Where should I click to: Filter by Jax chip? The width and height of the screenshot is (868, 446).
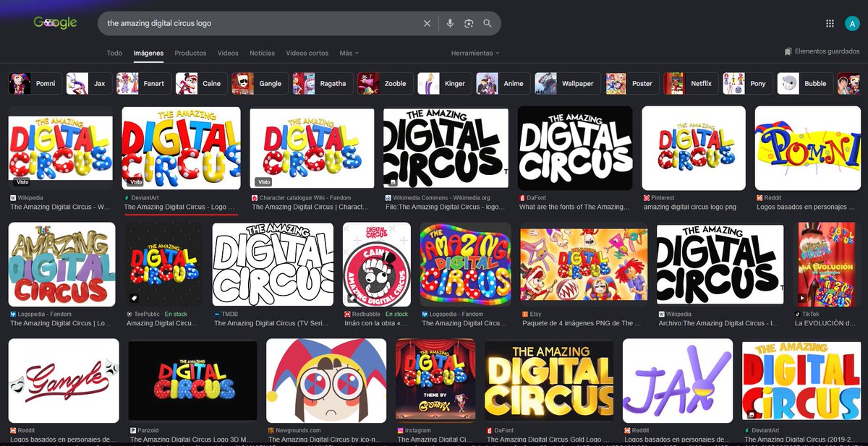tap(89, 83)
